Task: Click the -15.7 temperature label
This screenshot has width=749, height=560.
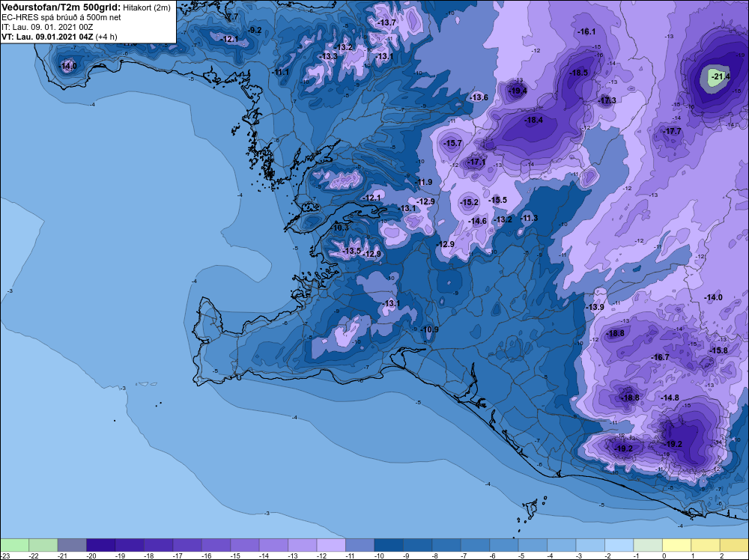Action: click(453, 143)
